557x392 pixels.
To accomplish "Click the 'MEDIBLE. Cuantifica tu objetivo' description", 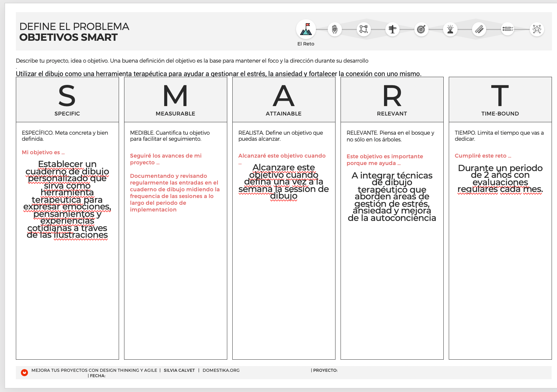I will [170, 136].
